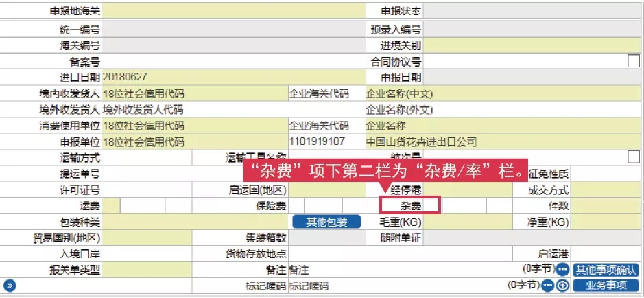Focus the 提运单号 field

click(x=173, y=173)
